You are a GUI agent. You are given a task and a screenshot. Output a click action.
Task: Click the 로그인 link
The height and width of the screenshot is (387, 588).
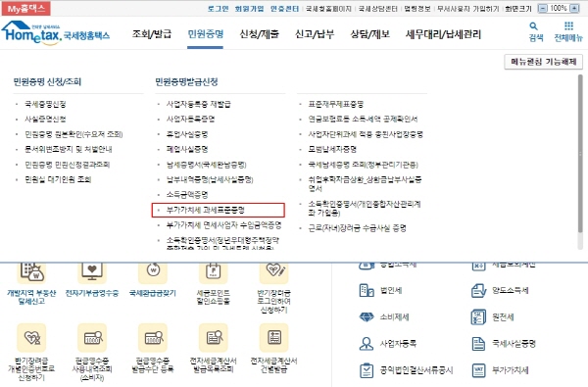coord(218,9)
